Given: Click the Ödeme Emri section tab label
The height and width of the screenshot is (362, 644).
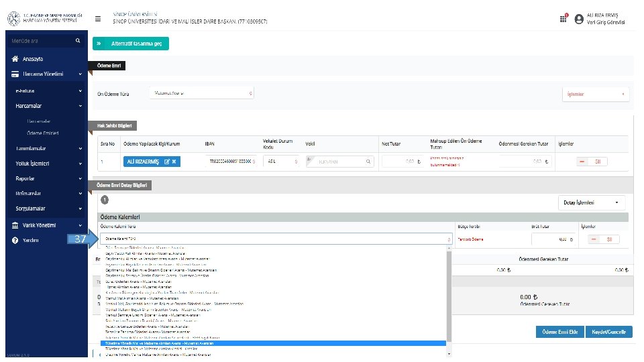Looking at the screenshot, I should [x=109, y=66].
